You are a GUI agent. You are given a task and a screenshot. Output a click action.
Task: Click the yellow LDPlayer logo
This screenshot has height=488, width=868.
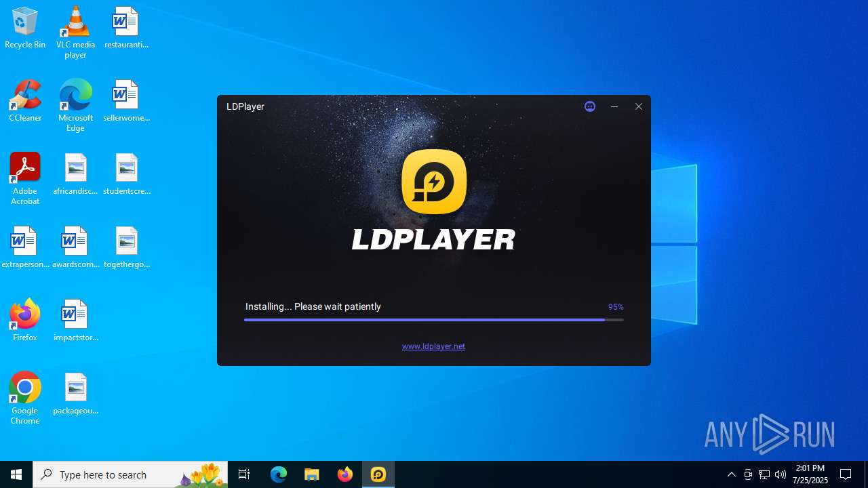coord(434,182)
